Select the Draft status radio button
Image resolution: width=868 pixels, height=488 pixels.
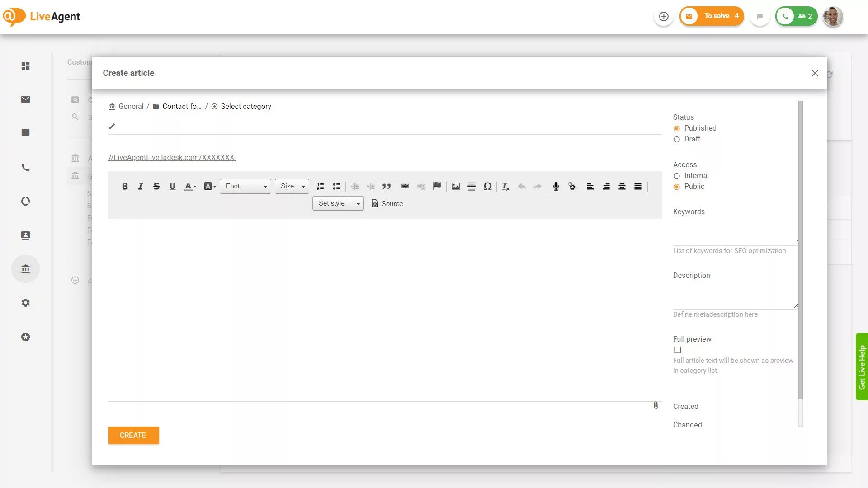pyautogui.click(x=676, y=140)
